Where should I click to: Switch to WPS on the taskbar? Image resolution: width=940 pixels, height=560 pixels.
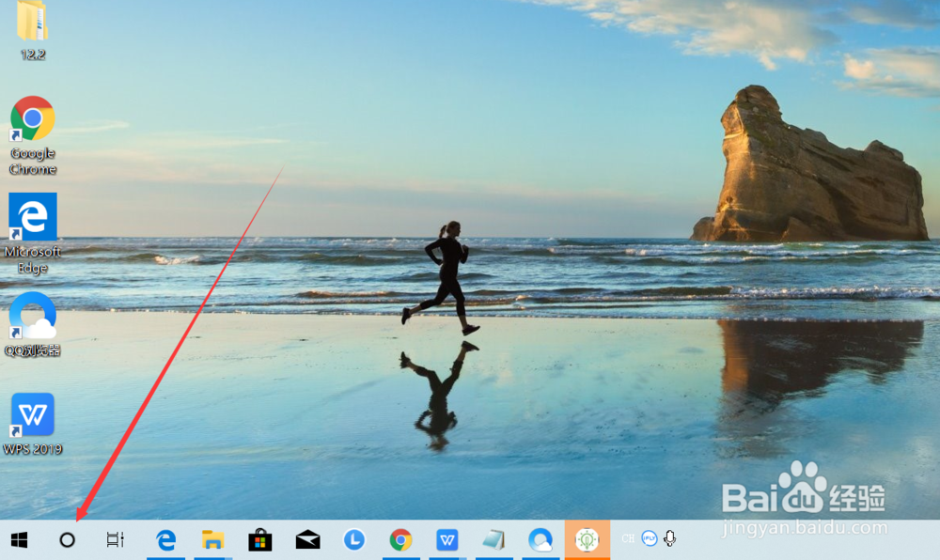tap(447, 540)
